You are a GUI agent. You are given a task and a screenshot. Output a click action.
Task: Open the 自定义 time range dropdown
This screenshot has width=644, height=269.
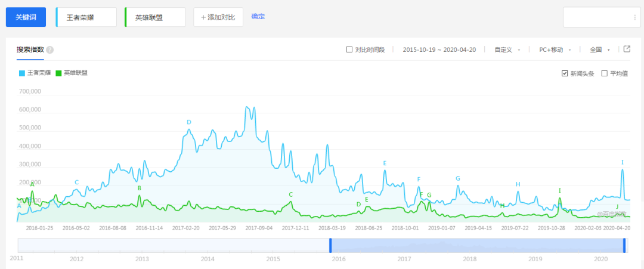tap(507, 50)
